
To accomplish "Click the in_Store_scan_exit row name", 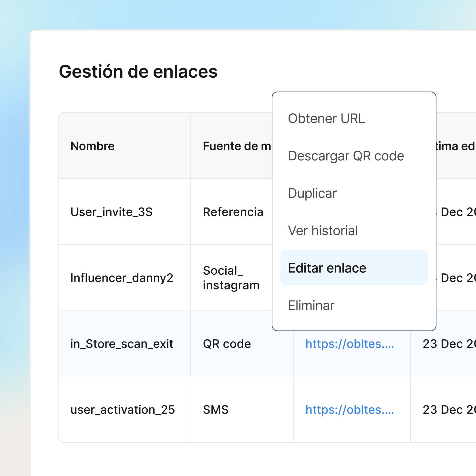I will (122, 344).
